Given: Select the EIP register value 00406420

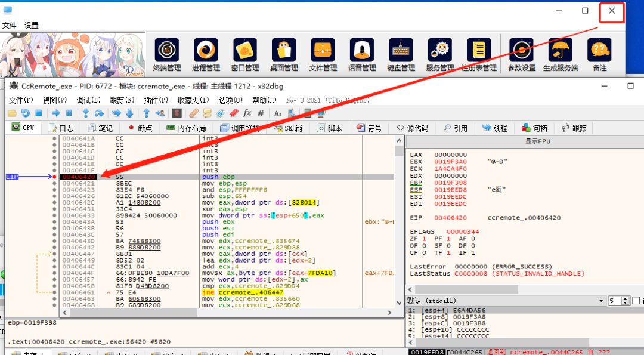Looking at the screenshot, I should coord(450,218).
